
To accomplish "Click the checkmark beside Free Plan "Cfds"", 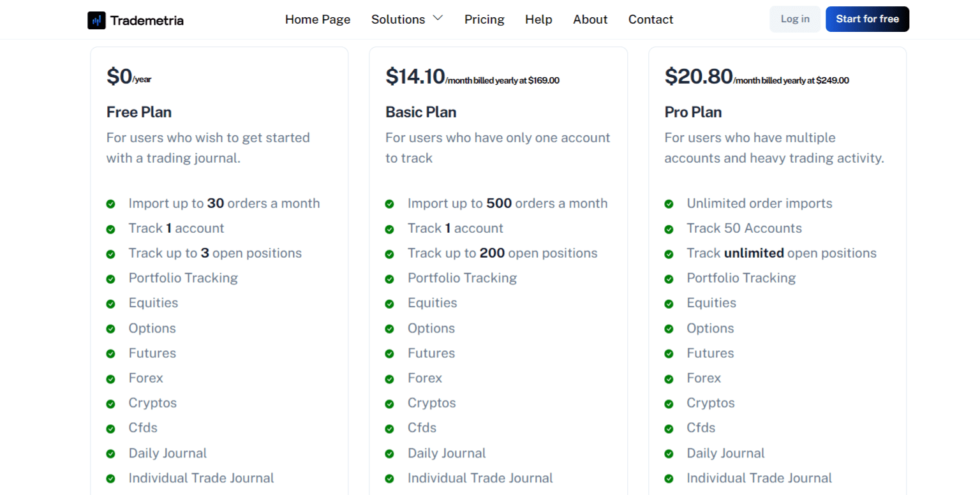I will [110, 428].
